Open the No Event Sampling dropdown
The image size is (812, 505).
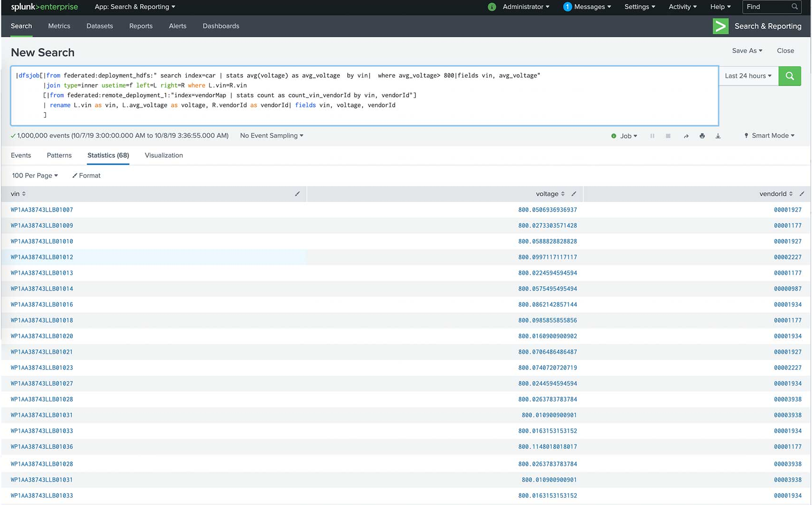click(271, 136)
